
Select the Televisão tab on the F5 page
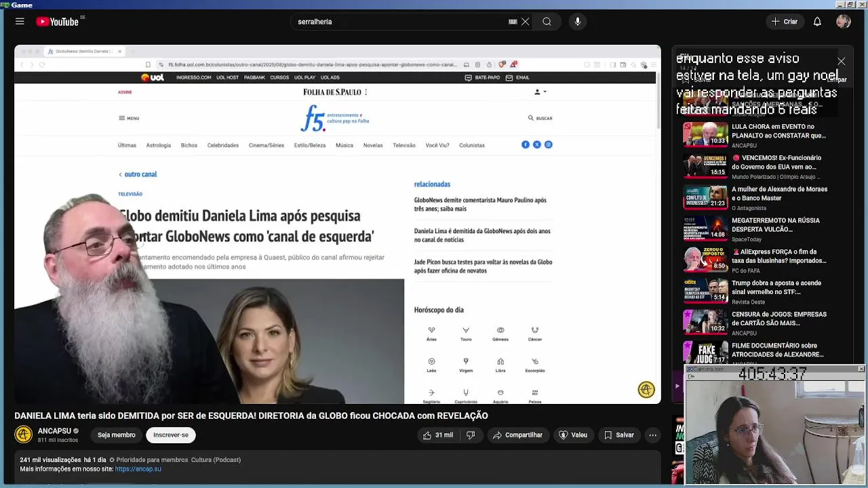(x=404, y=145)
